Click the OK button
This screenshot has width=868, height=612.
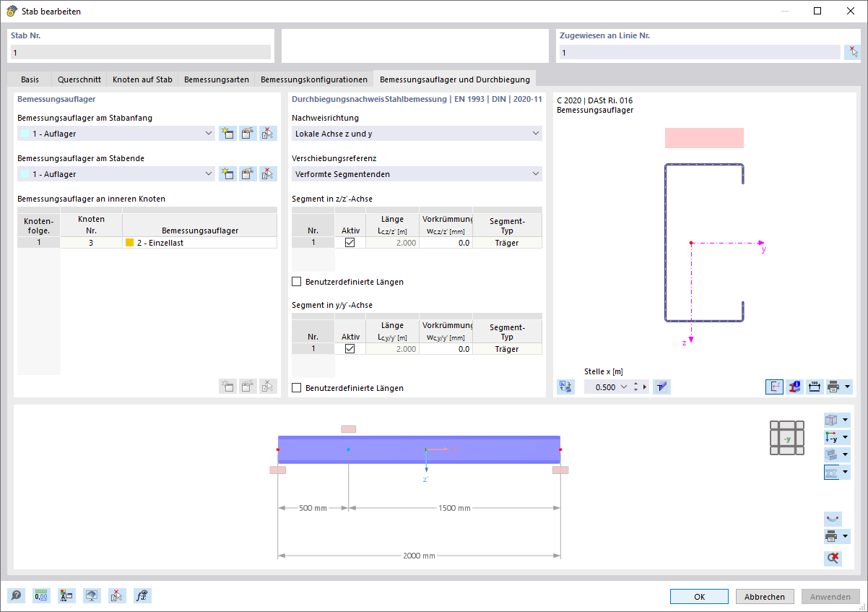point(699,597)
